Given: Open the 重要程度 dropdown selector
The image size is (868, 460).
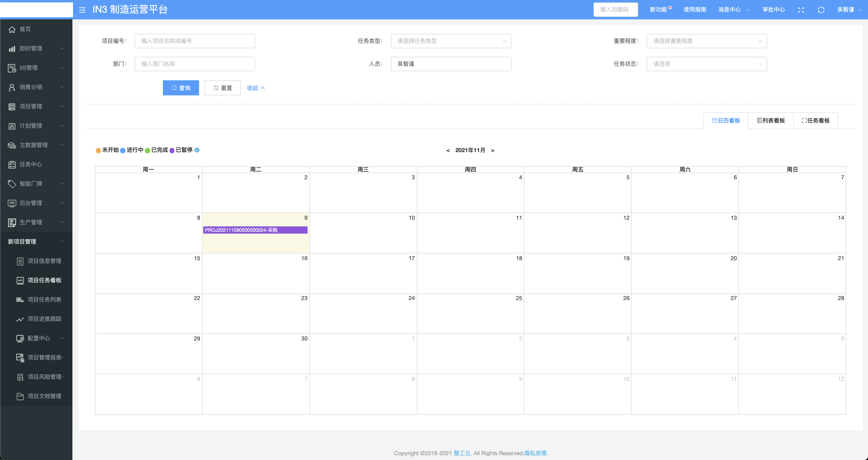Looking at the screenshot, I should pyautogui.click(x=707, y=41).
